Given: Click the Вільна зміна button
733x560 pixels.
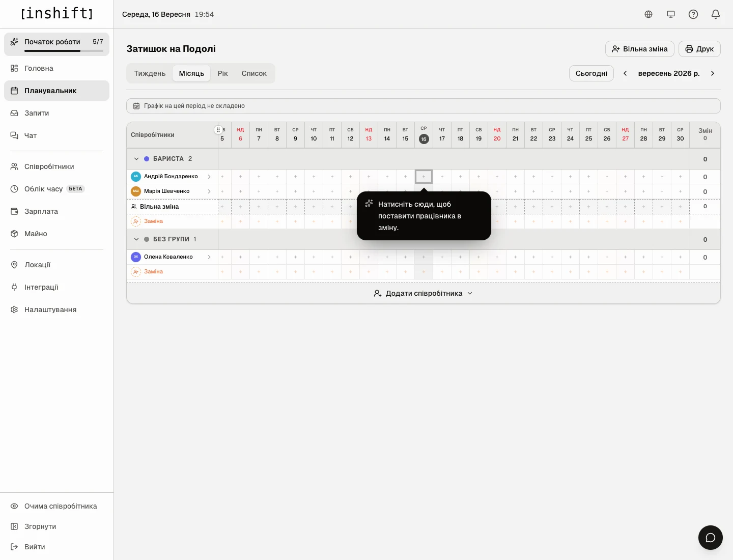Looking at the screenshot, I should click(x=640, y=49).
